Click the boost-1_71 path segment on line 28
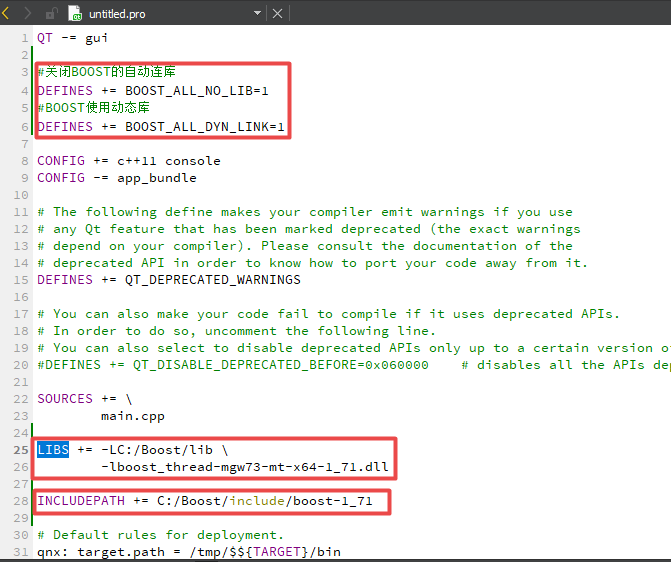The height and width of the screenshot is (562, 671). (333, 501)
